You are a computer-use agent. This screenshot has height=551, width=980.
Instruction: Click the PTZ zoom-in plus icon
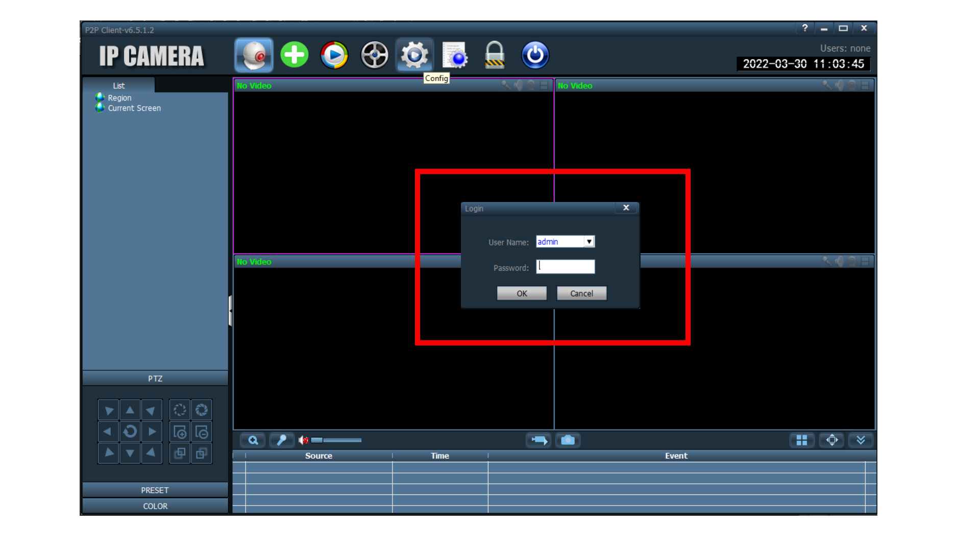coord(180,432)
